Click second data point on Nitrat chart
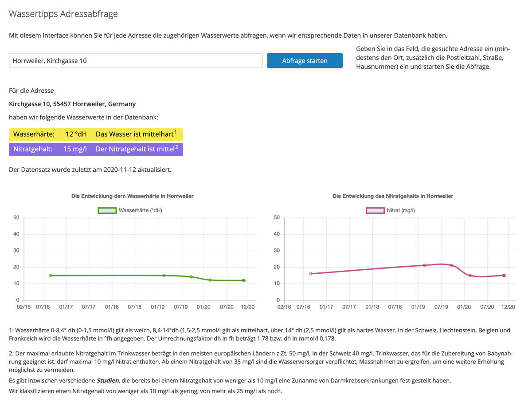Image resolution: width=532 pixels, height=406 pixels. [424, 265]
